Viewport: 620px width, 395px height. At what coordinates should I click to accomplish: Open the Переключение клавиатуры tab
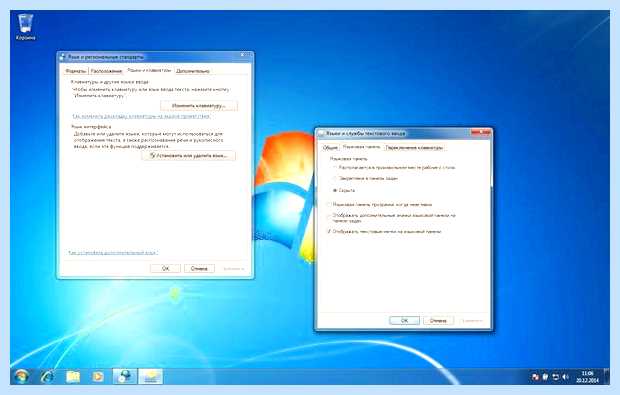click(x=414, y=148)
